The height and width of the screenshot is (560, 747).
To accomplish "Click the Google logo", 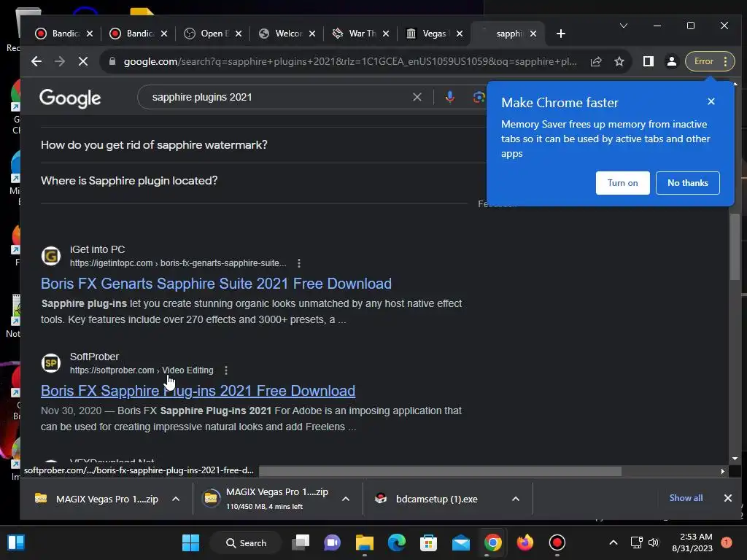I will pos(70,98).
